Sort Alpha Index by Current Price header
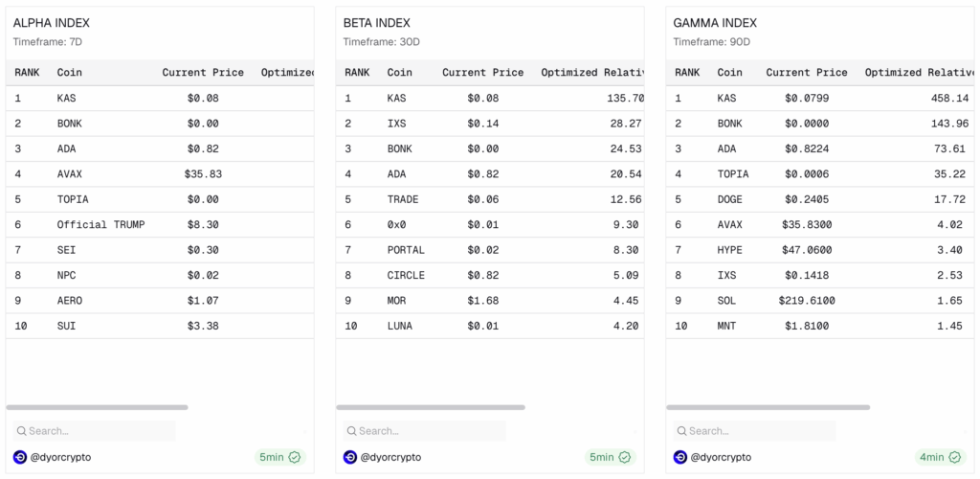This screenshot has width=980, height=479. 203,73
